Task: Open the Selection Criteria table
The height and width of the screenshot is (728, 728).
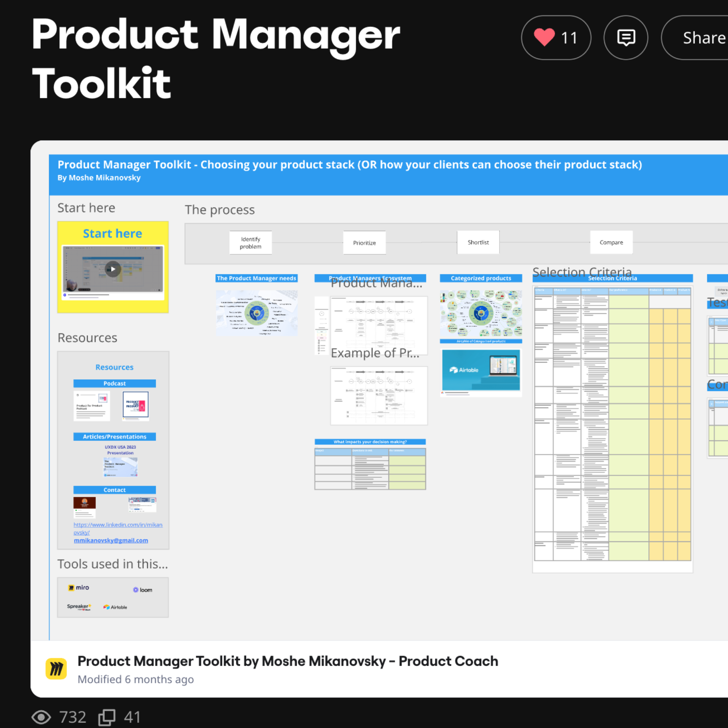Action: click(x=612, y=424)
